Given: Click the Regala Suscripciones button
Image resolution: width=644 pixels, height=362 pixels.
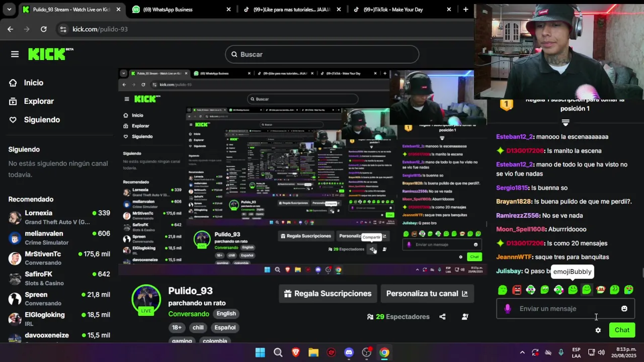Looking at the screenshot, I should (328, 294).
